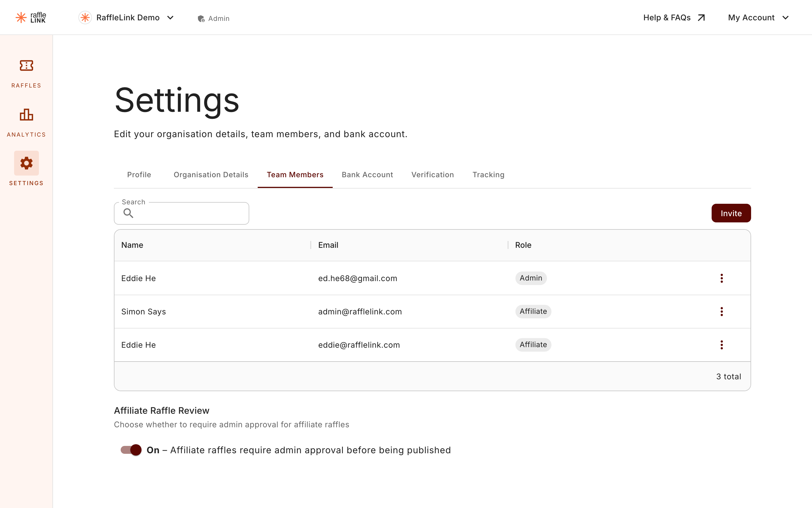Click the ANALYTICS sidebar label
This screenshot has width=812, height=508.
click(26, 135)
